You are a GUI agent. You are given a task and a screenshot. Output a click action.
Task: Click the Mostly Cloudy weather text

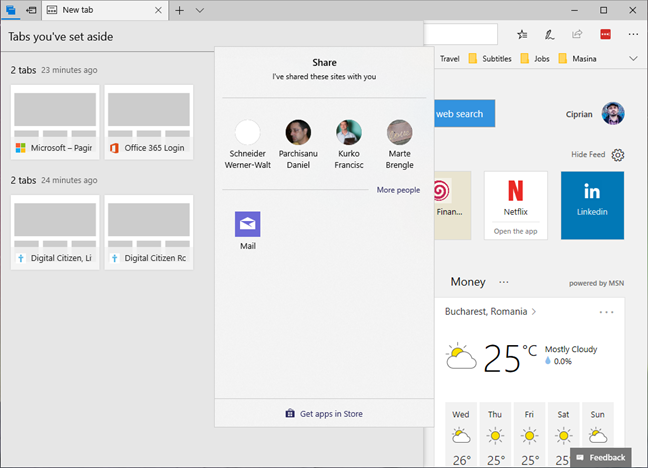[571, 349]
